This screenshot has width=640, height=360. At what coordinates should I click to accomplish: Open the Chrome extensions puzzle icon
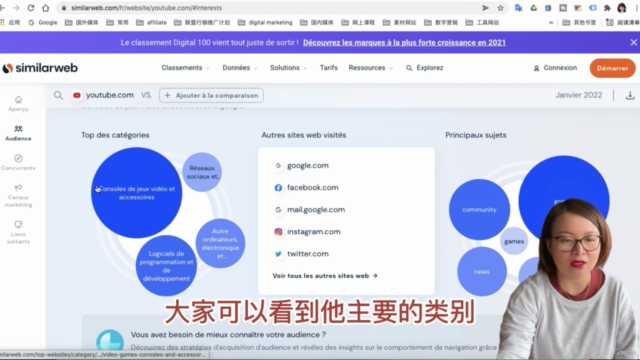click(607, 8)
